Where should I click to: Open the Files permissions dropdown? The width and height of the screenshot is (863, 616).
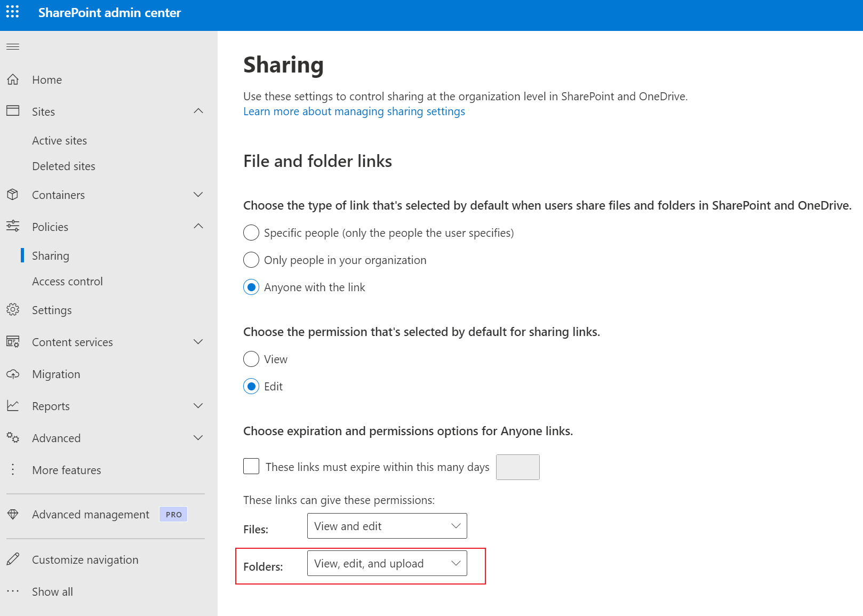387,526
